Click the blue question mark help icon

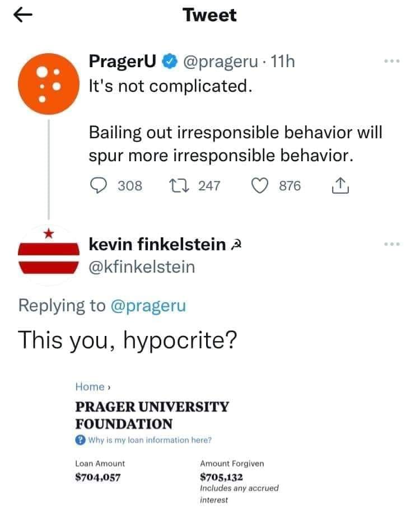tap(80, 440)
